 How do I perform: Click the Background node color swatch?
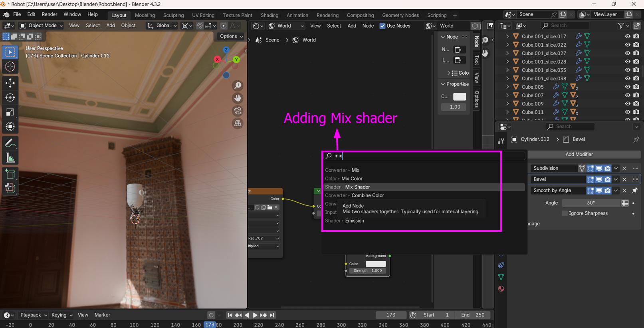coord(376,264)
